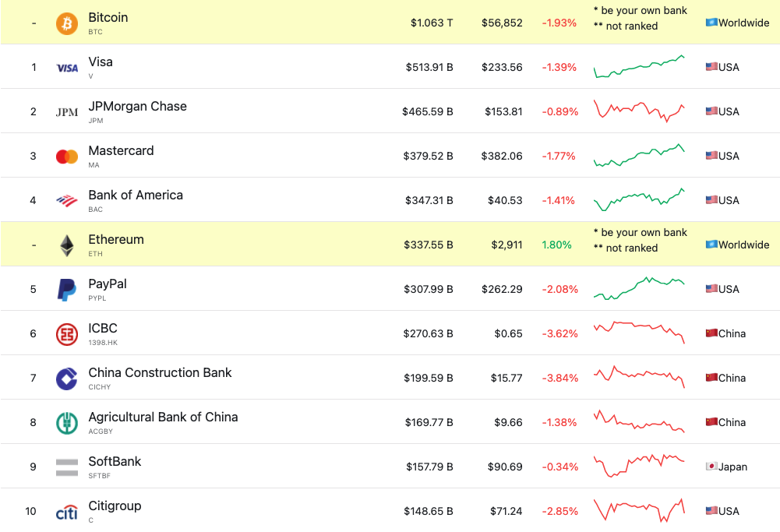Open the ICBC company link

click(x=103, y=328)
